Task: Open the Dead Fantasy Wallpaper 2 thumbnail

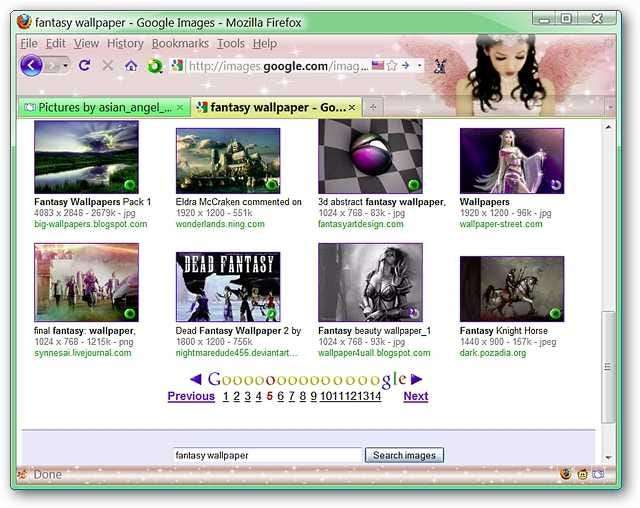Action: click(228, 286)
